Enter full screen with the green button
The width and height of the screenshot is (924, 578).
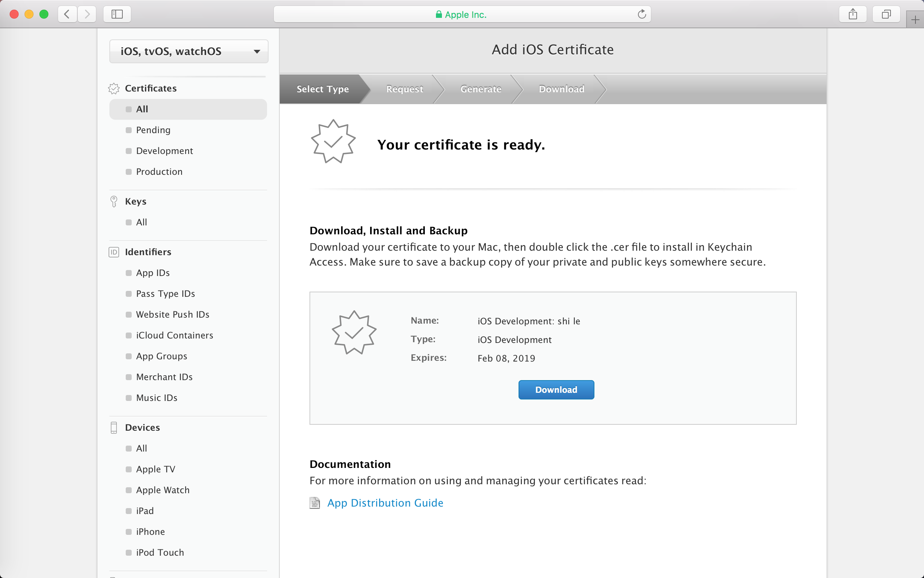[44, 15]
